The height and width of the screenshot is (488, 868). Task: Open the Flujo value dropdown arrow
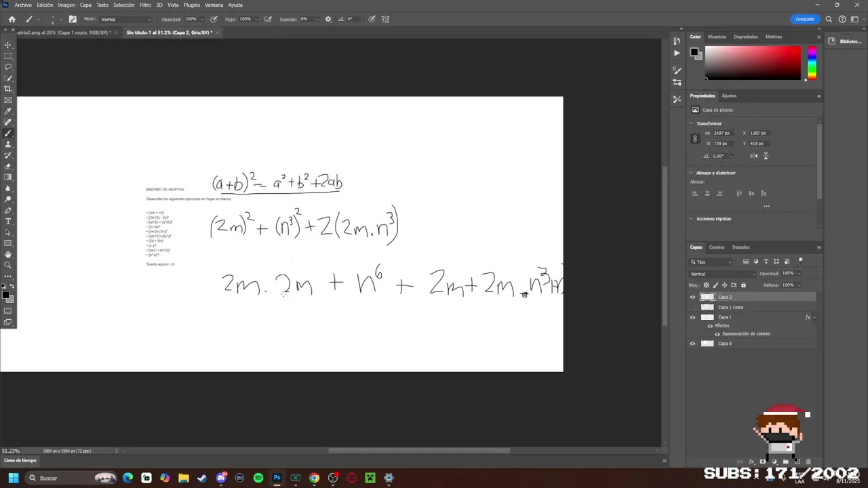coord(256,19)
